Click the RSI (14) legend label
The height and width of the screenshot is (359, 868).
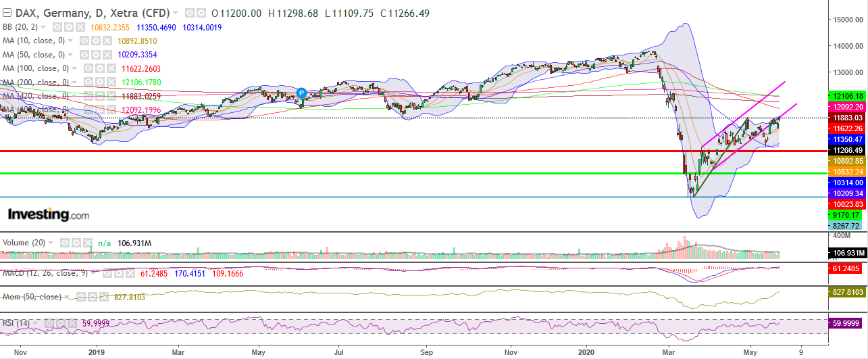point(16,323)
